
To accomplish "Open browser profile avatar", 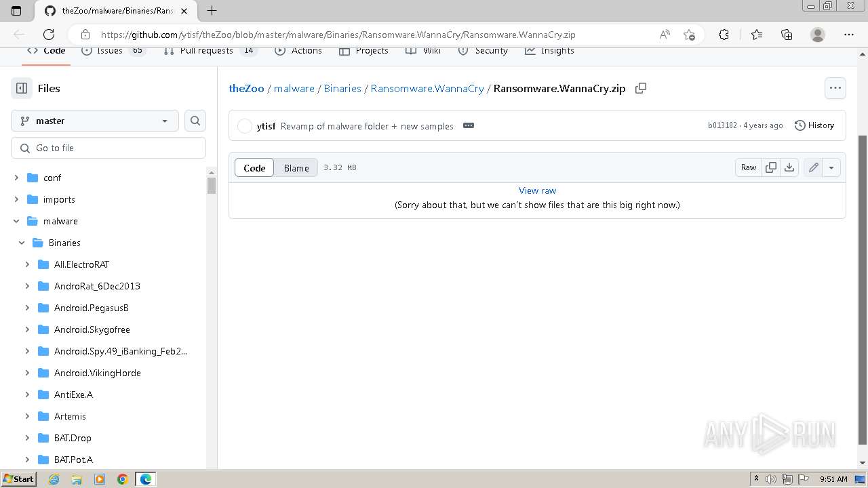I will click(818, 35).
